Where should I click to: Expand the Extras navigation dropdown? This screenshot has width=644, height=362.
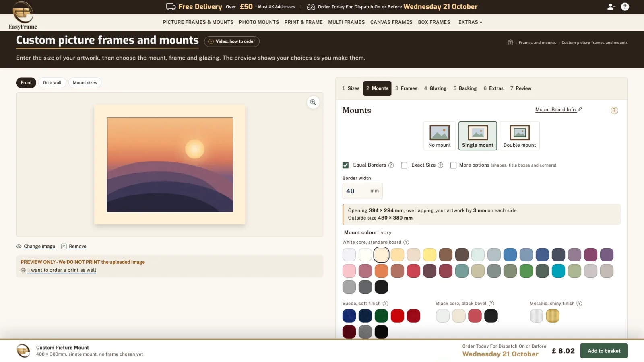point(470,22)
